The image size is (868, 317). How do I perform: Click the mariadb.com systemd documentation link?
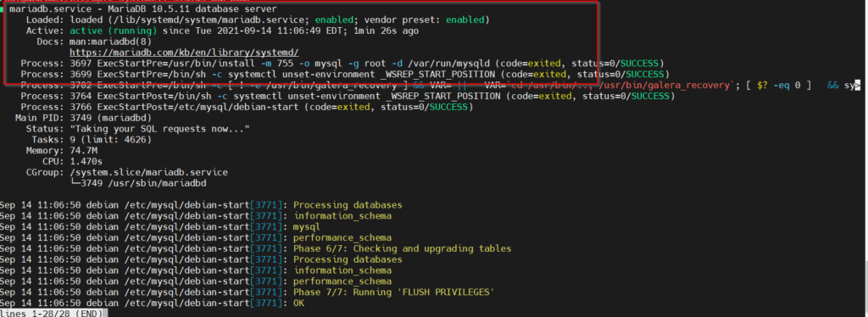pos(184,53)
